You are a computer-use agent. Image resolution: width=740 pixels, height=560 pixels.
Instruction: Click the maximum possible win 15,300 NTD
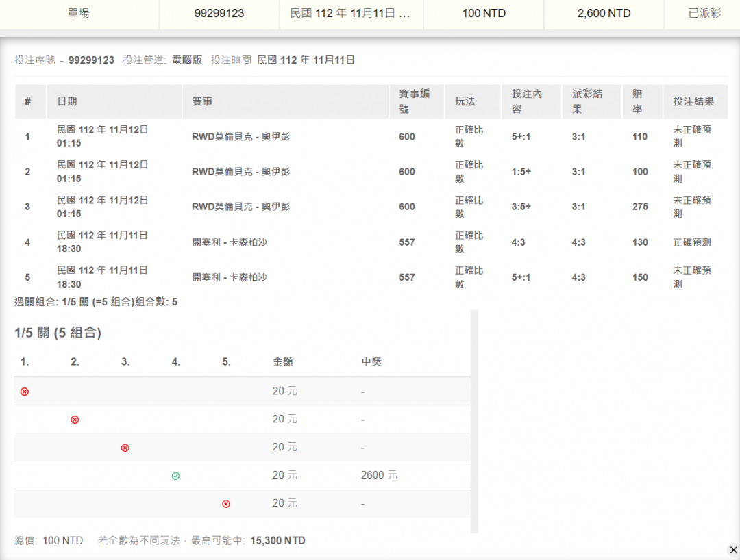(277, 541)
